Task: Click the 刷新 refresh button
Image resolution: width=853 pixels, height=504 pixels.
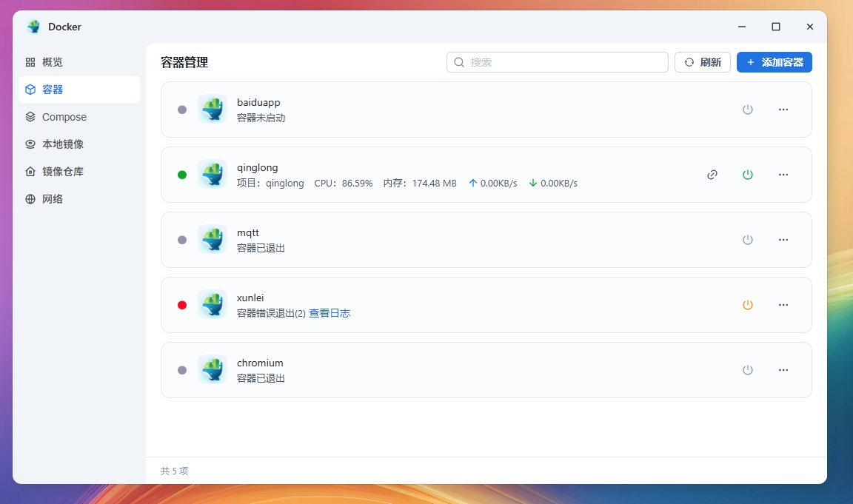Action: [702, 62]
